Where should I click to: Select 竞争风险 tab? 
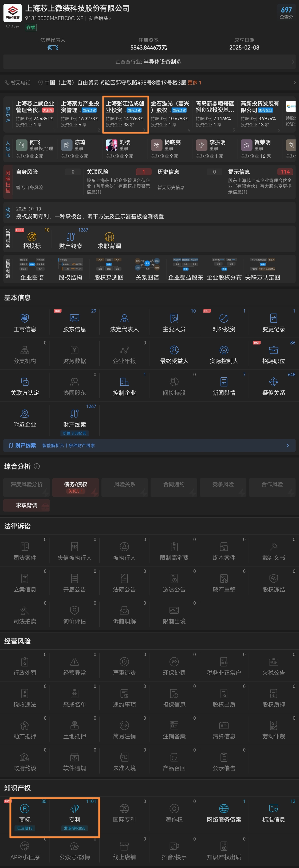click(x=223, y=487)
